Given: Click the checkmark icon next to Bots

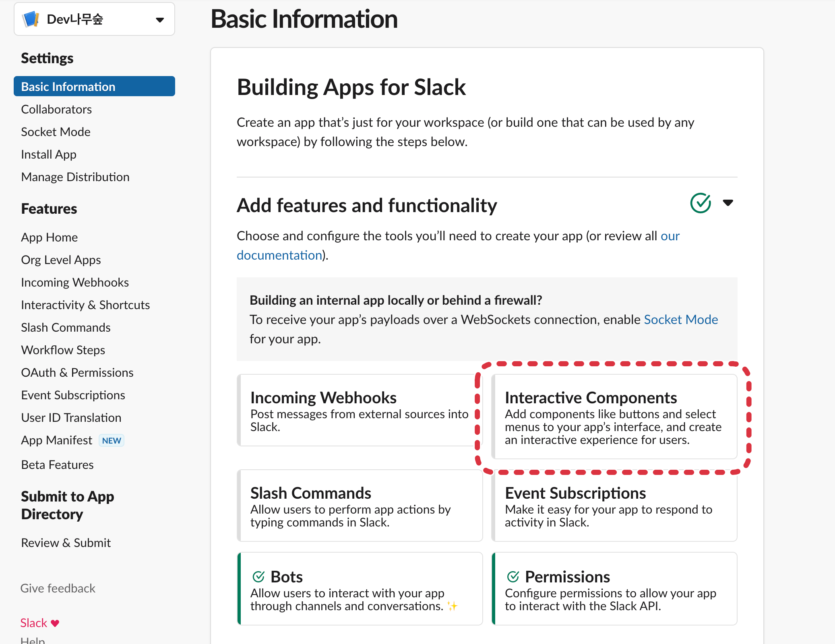Looking at the screenshot, I should point(258,577).
